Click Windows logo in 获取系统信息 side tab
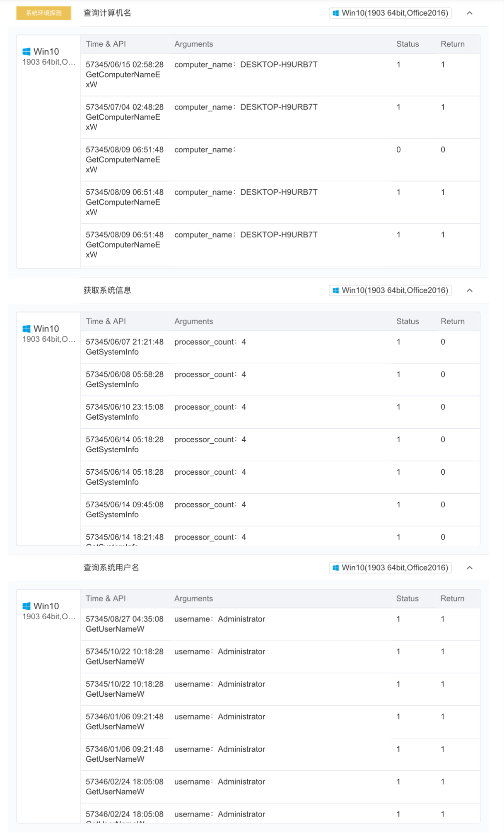This screenshot has height=833, width=504. click(x=27, y=329)
